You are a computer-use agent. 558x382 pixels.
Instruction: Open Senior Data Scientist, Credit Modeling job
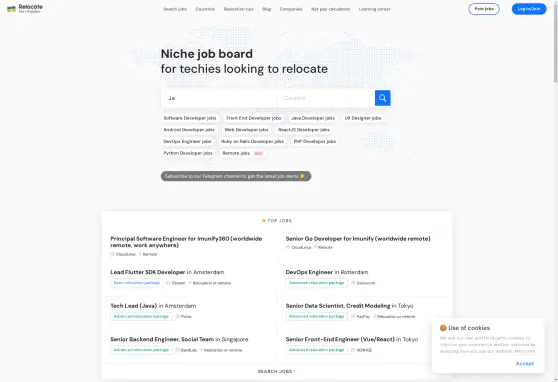[x=349, y=306]
